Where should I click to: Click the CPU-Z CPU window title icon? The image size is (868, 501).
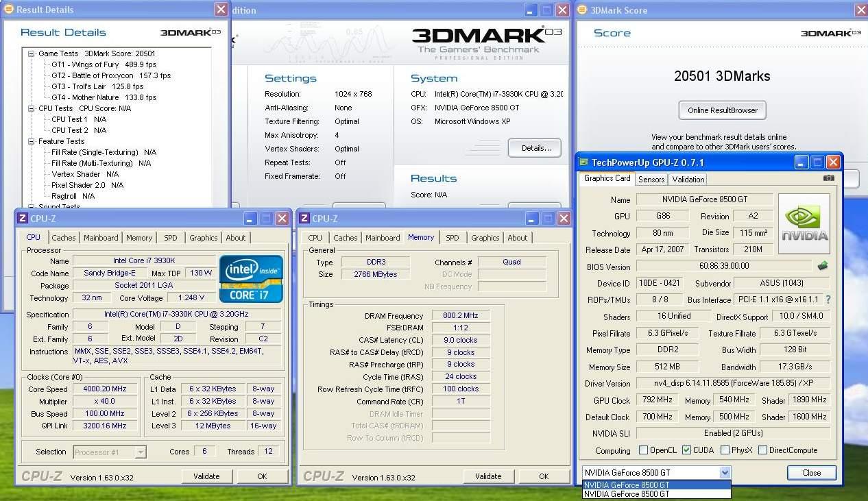22,219
